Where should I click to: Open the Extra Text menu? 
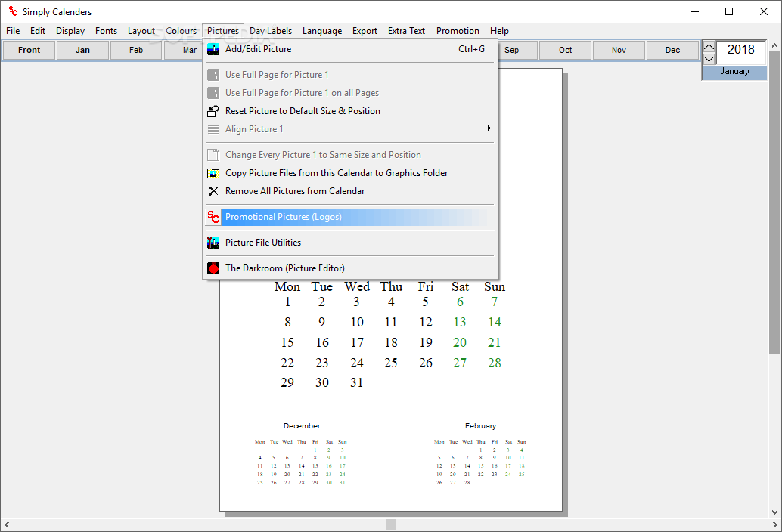pos(406,31)
